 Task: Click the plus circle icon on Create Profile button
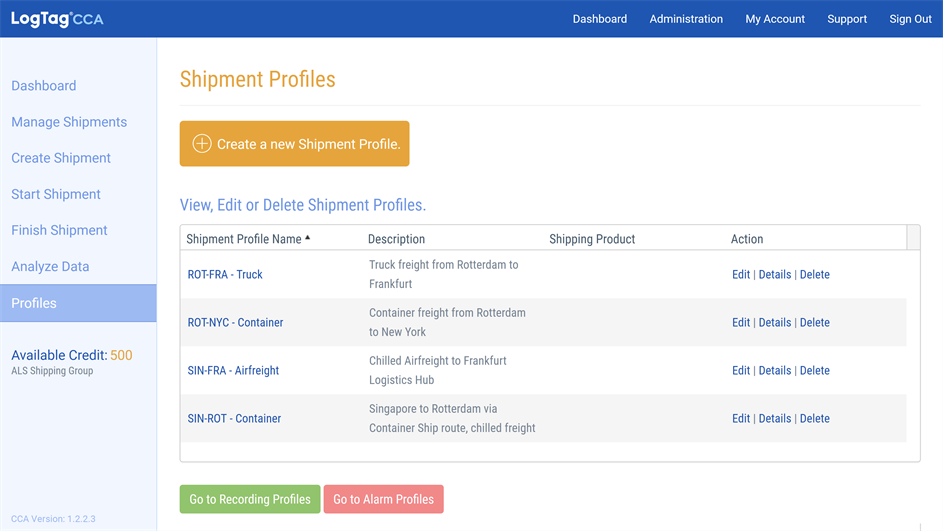(202, 144)
